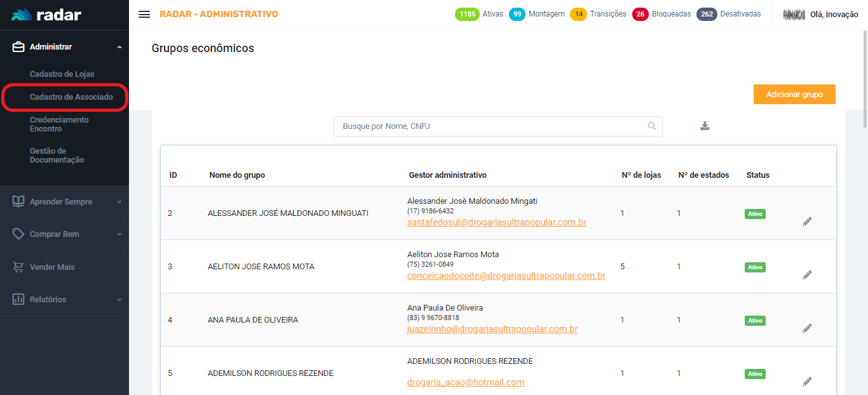Edit Ademilson Rodrigues Rezende group pencil
This screenshot has height=395, width=868.
tap(807, 382)
